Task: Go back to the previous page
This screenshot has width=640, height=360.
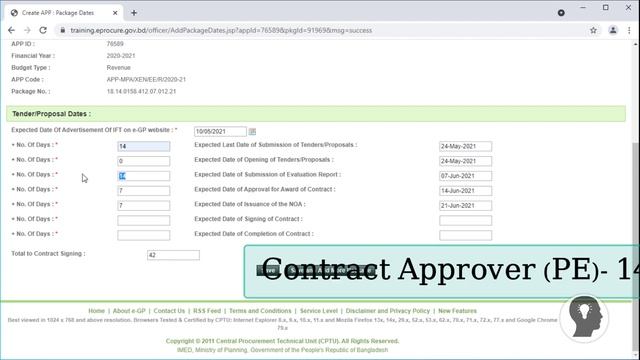Action: (x=11, y=30)
